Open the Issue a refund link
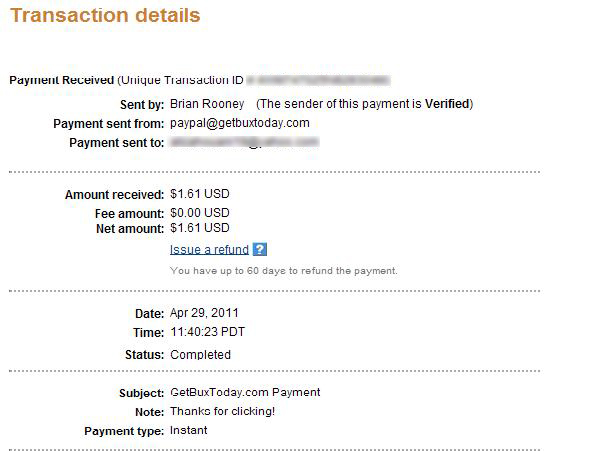The width and height of the screenshot is (594, 451). pos(209,250)
